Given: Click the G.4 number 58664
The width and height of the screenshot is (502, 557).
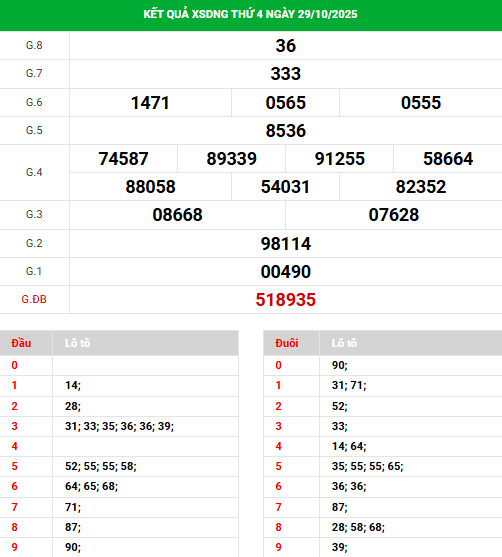Looking at the screenshot, I should [x=448, y=159].
